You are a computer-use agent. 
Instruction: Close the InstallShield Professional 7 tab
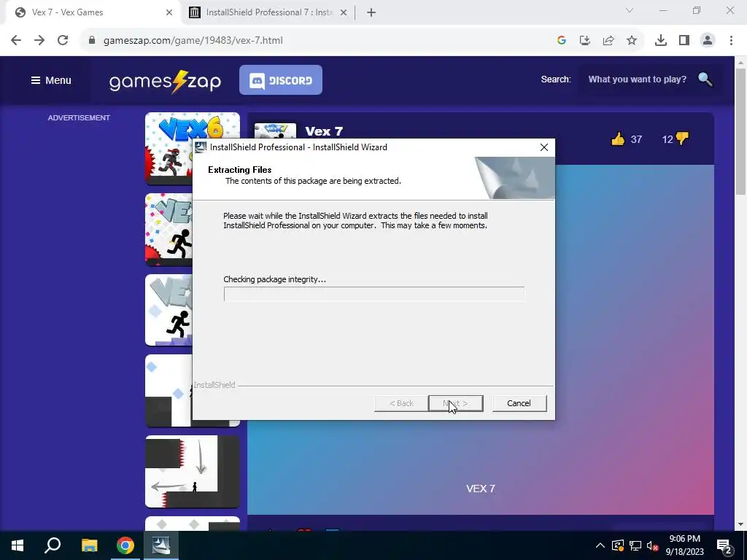(344, 12)
